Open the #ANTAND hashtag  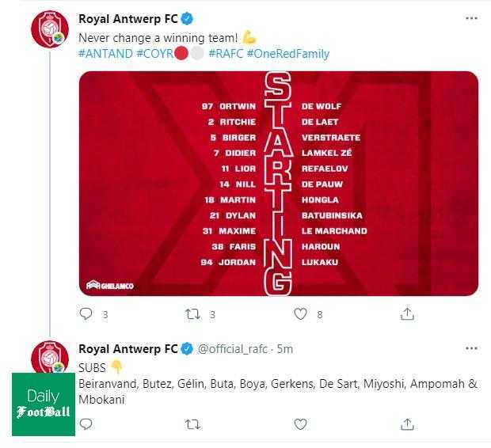(x=105, y=54)
